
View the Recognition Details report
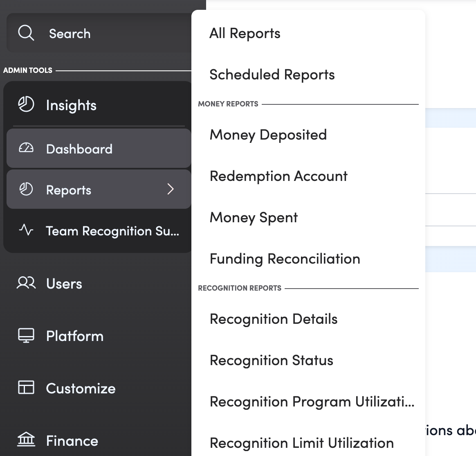pos(273,319)
